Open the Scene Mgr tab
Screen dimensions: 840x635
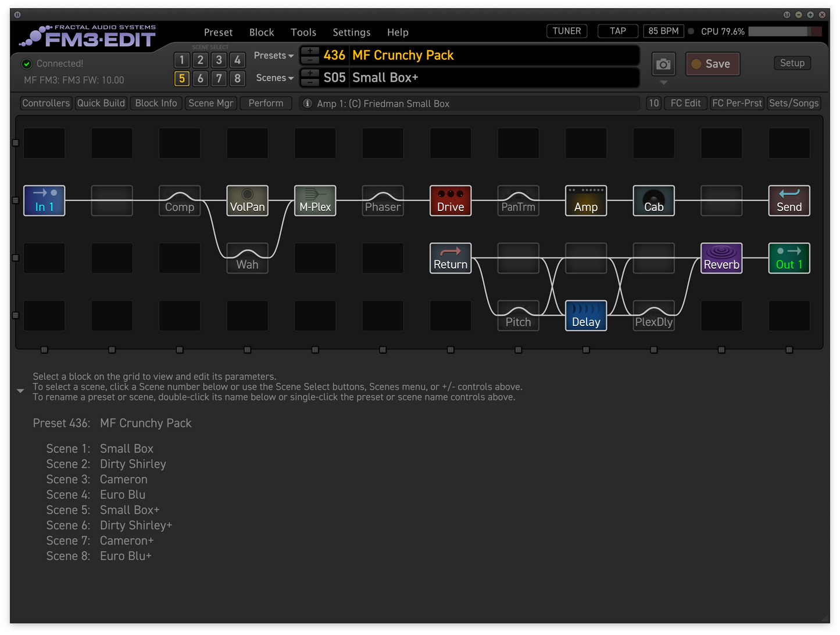coord(210,103)
